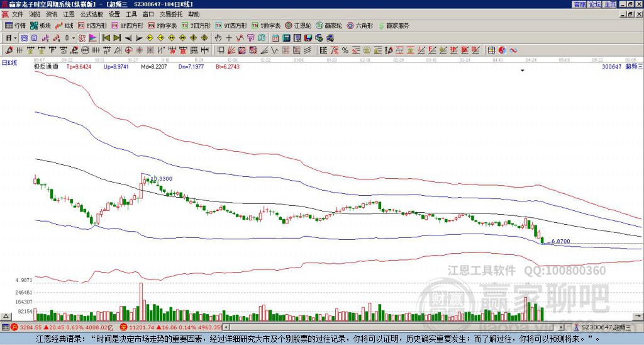Click the 客服 customer service link
644x345 pixels.
(x=579, y=4)
